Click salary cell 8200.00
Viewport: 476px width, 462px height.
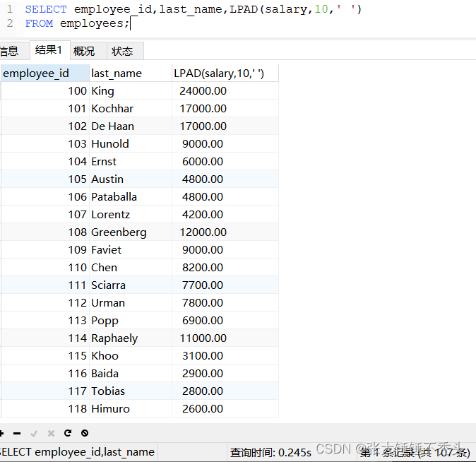(x=225, y=267)
